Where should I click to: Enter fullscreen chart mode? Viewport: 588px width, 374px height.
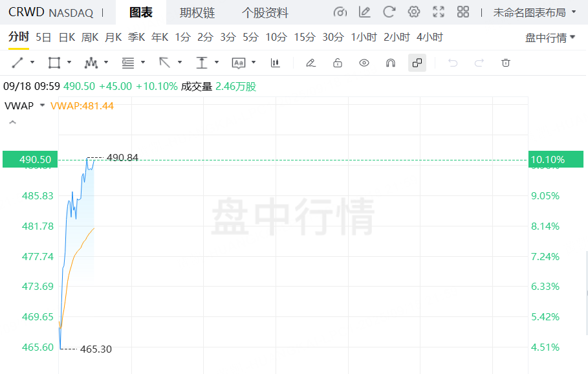tap(439, 12)
